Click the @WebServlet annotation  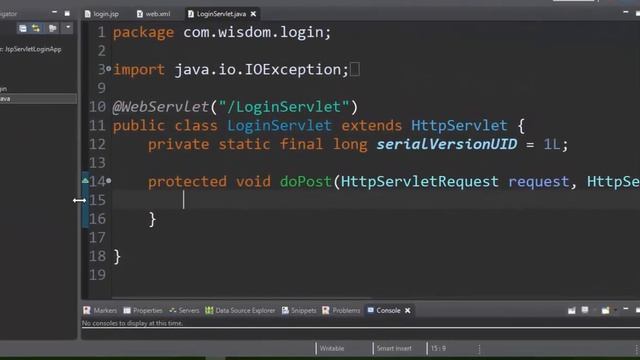[x=161, y=107]
